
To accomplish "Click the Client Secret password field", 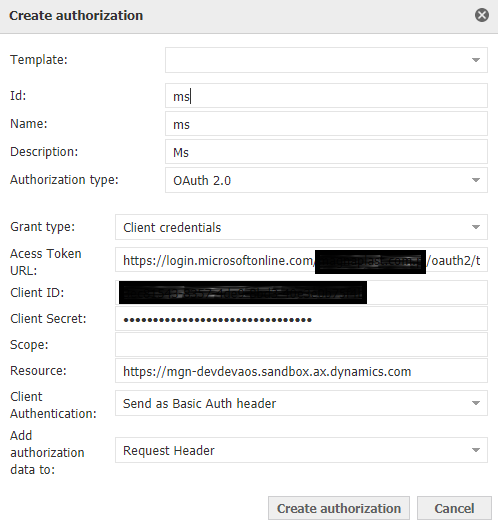I will pyautogui.click(x=301, y=319).
